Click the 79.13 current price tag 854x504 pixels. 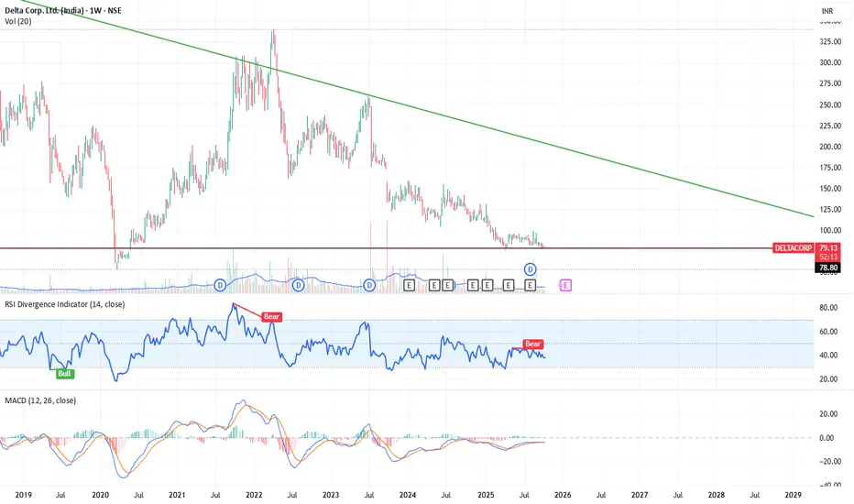click(x=828, y=248)
